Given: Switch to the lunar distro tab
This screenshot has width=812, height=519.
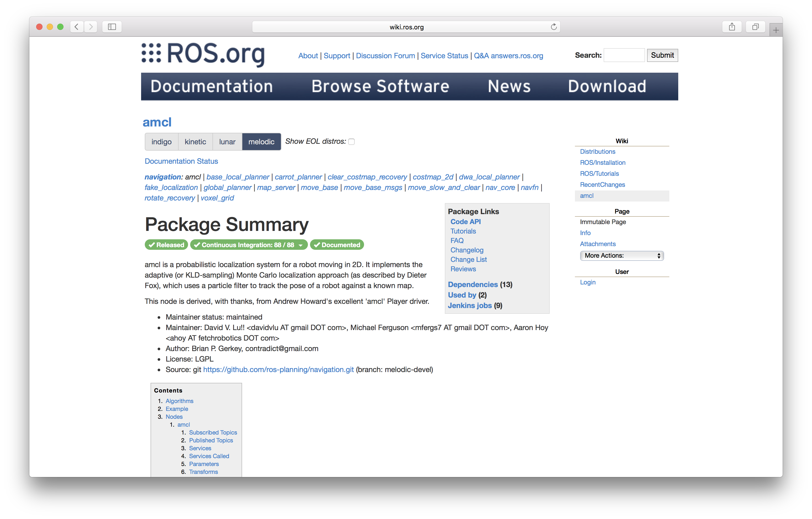Looking at the screenshot, I should (x=227, y=142).
